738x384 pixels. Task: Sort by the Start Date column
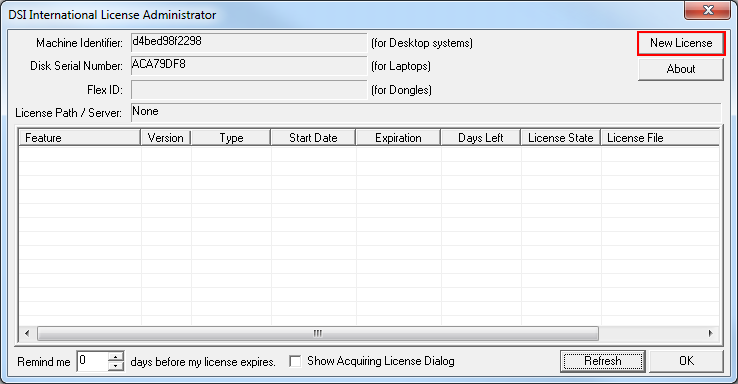point(313,138)
